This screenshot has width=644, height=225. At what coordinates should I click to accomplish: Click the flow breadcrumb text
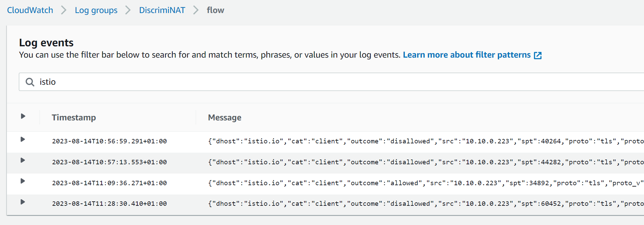(x=215, y=10)
